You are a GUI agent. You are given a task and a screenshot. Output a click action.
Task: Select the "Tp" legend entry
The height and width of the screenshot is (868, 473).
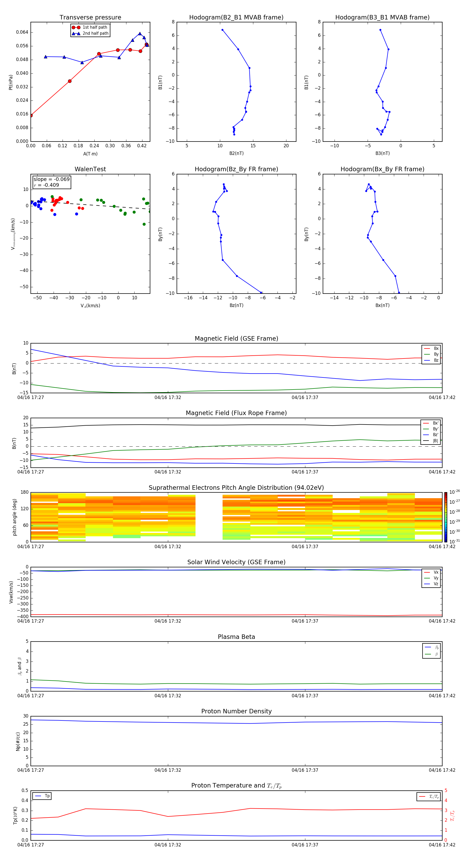42,796
